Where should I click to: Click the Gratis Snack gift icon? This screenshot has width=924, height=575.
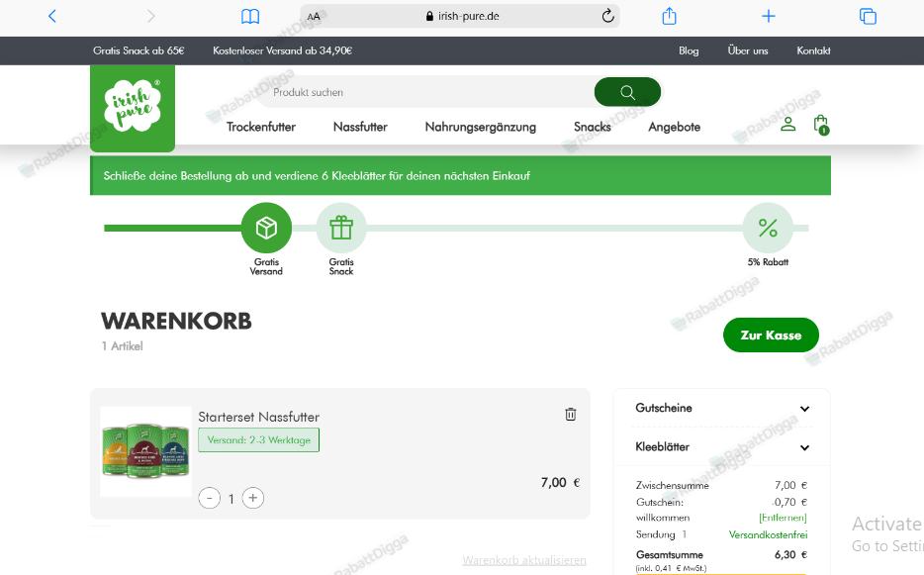point(341,228)
